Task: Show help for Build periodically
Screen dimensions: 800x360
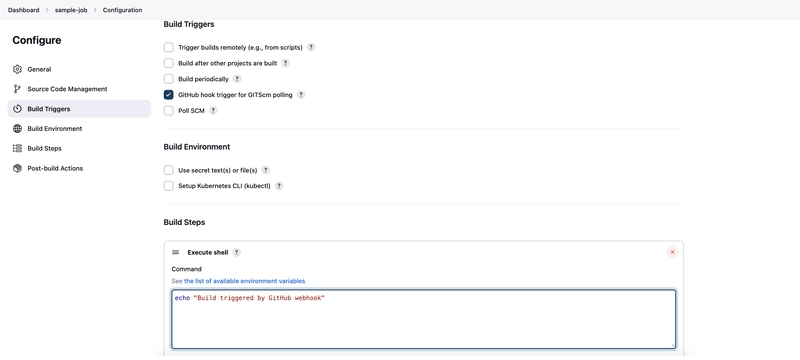Action: coord(237,79)
